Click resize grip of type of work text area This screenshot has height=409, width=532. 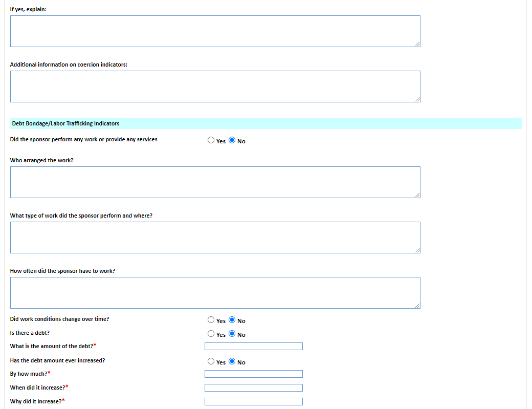click(x=417, y=250)
